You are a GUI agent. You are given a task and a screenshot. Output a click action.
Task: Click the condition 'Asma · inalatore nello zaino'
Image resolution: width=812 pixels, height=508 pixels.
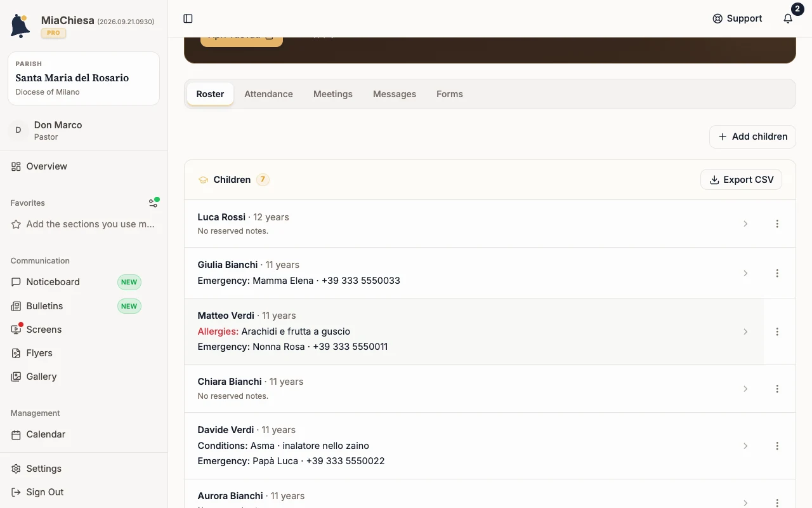310,446
